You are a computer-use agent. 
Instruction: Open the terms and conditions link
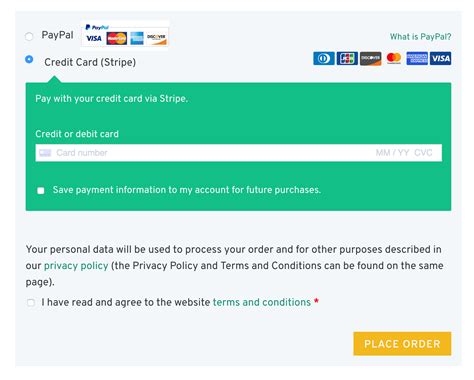click(262, 302)
